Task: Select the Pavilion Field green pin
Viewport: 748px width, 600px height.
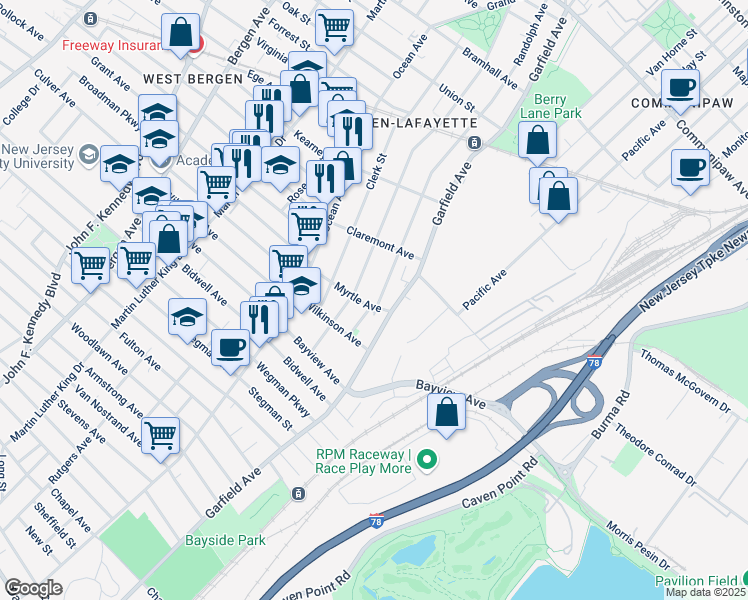Action: 744,578
